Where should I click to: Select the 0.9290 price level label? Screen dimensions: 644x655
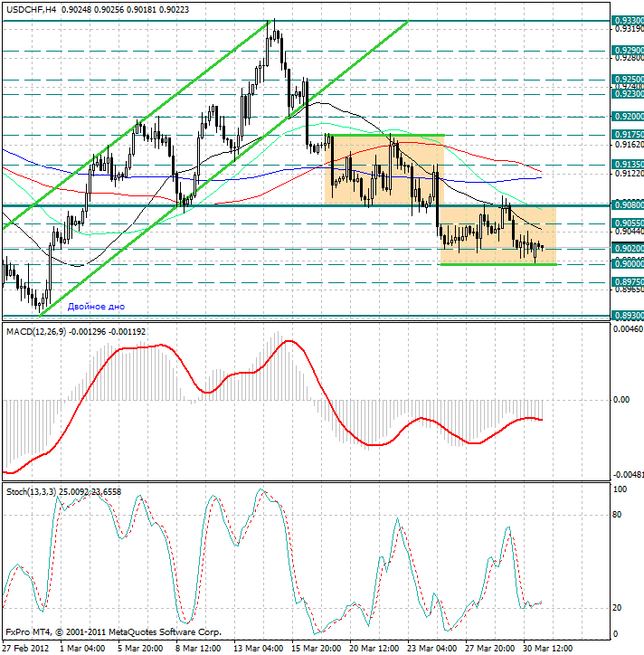coord(628,51)
